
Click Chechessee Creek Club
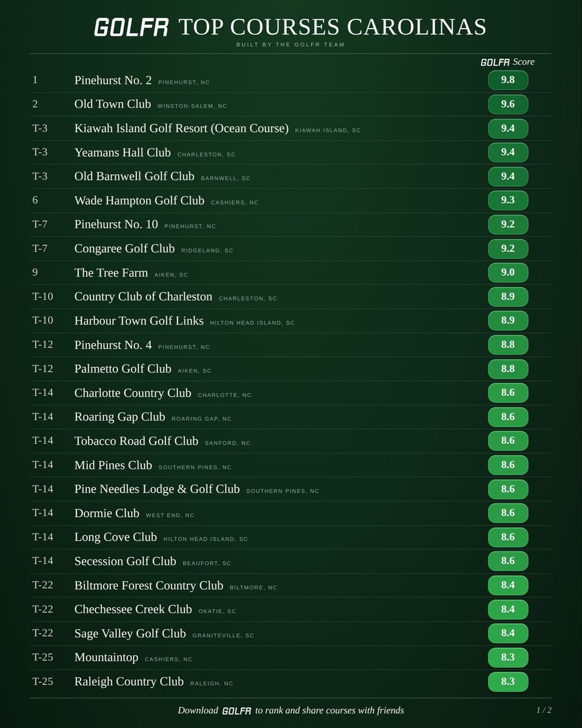[133, 610]
